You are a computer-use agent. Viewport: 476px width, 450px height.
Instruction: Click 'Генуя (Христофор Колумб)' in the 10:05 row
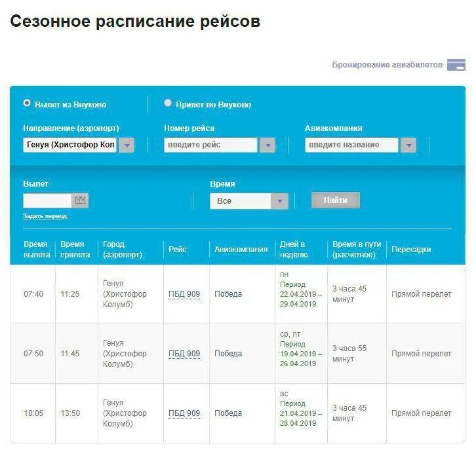125,413
